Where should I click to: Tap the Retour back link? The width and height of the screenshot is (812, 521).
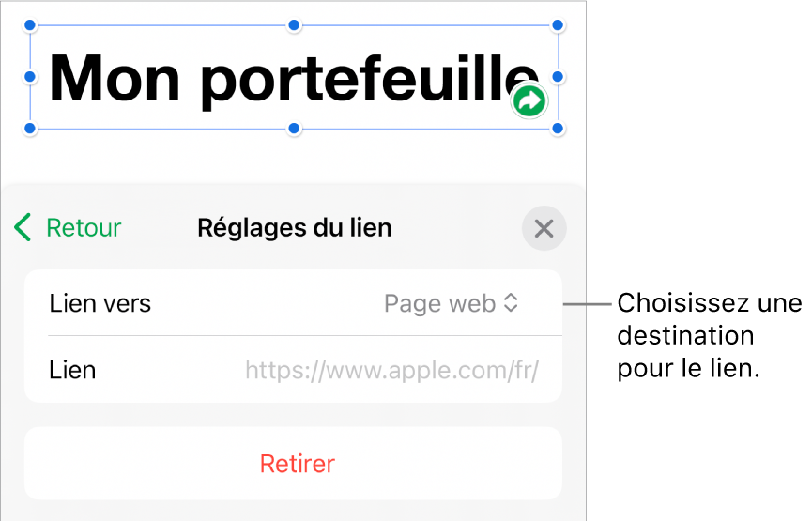coord(84,227)
